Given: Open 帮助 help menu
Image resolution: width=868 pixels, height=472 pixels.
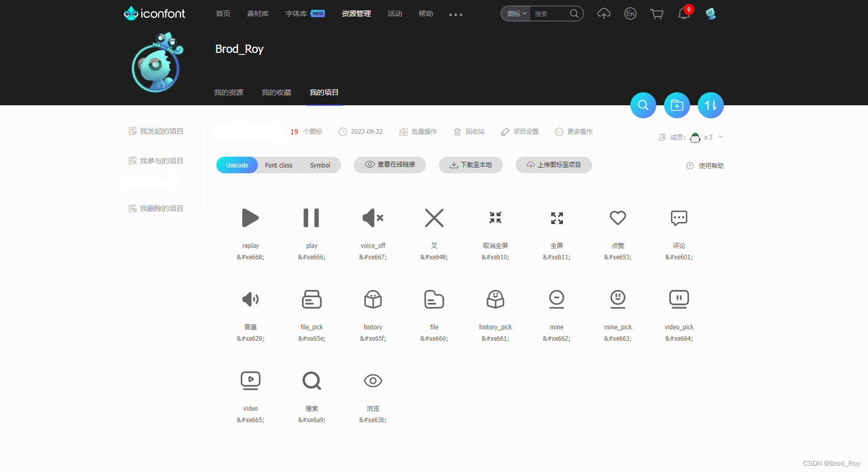Looking at the screenshot, I should tap(426, 13).
